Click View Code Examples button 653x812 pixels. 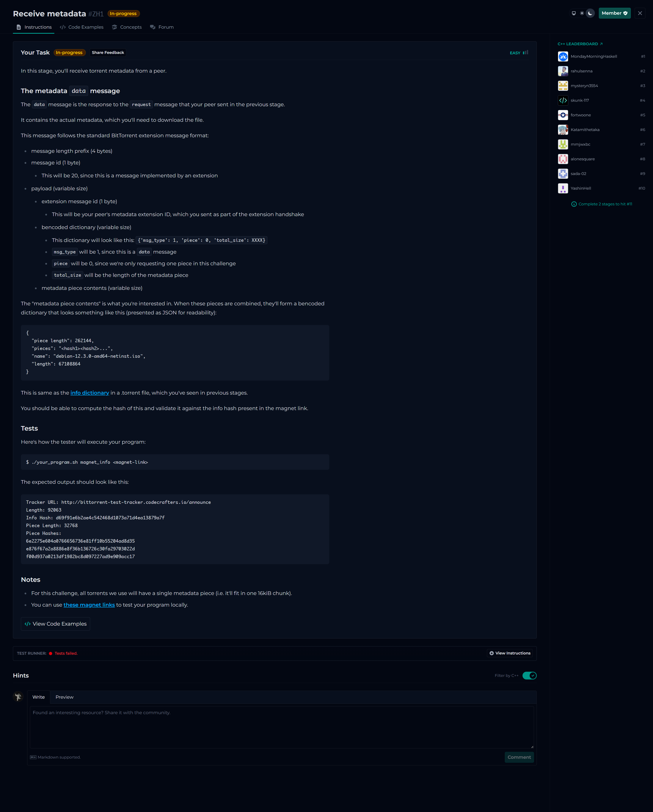click(x=55, y=624)
